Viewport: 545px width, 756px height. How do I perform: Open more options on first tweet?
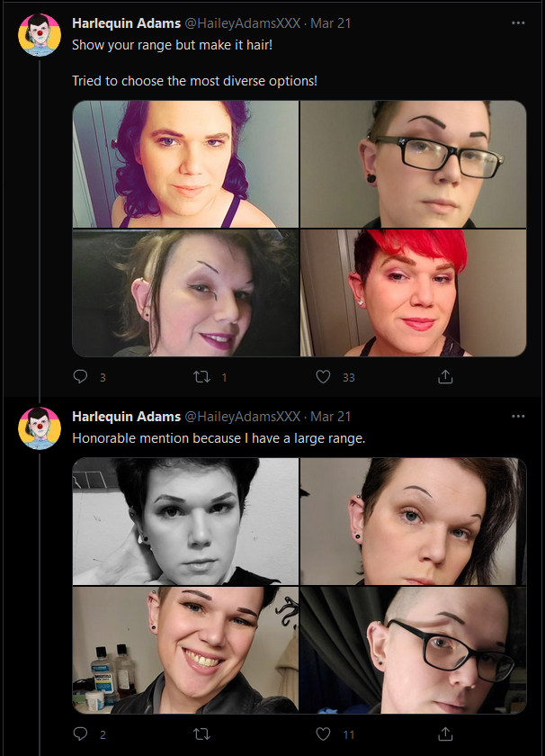pyautogui.click(x=518, y=22)
